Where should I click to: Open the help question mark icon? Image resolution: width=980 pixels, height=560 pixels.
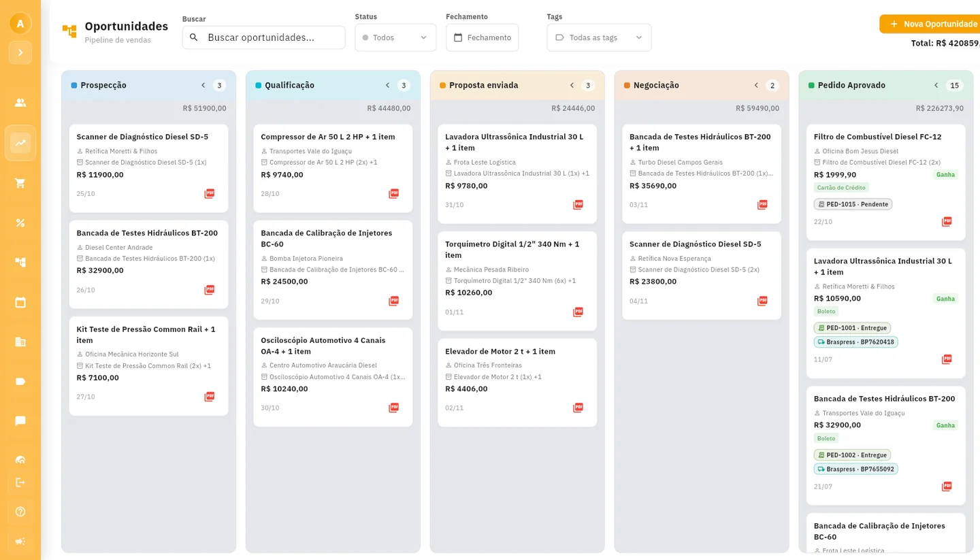20,512
